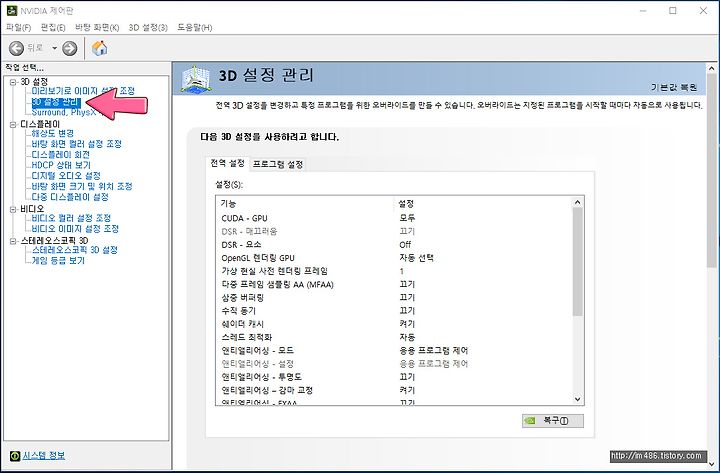Open 비디오 이미지 설정 조정 page
This screenshot has height=473, width=720.
pos(75,228)
